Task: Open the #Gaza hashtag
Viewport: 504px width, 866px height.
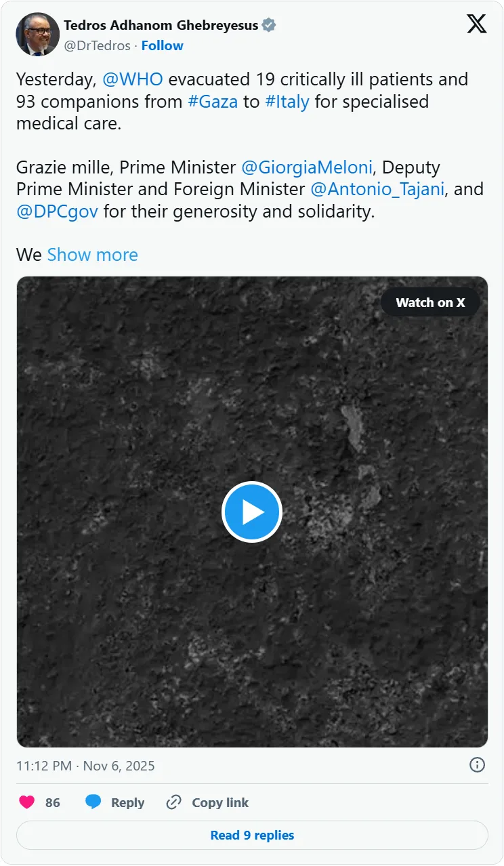Action: click(212, 102)
